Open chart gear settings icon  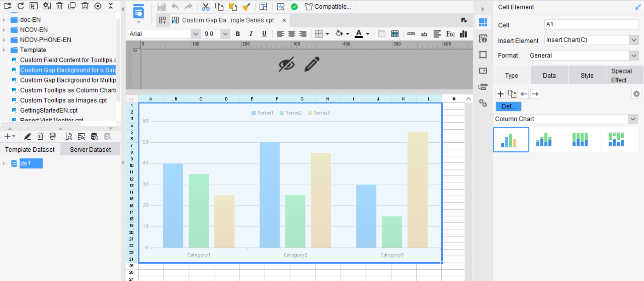tap(636, 94)
